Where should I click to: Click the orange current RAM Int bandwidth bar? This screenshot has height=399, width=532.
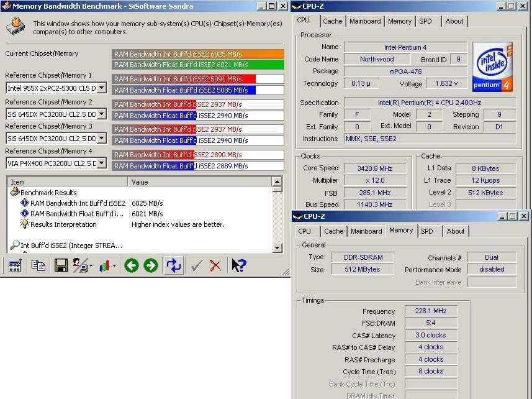click(x=197, y=54)
